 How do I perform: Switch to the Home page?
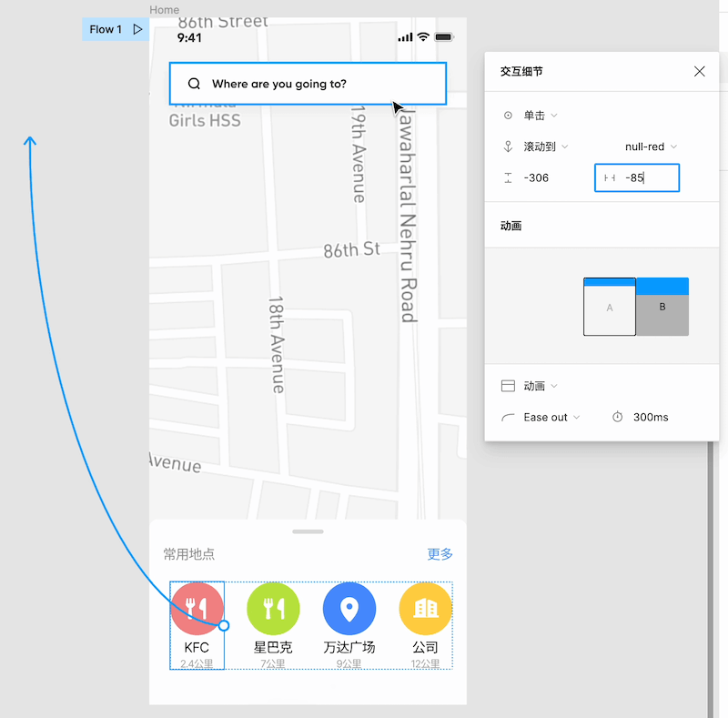point(164,9)
